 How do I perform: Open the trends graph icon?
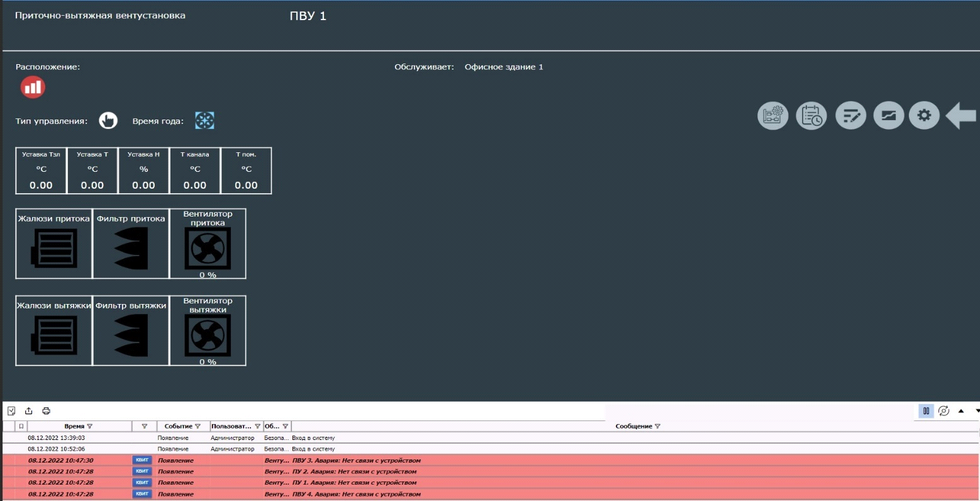click(888, 115)
